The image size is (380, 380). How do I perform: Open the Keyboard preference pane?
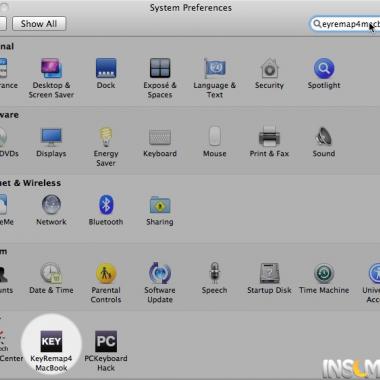click(160, 142)
